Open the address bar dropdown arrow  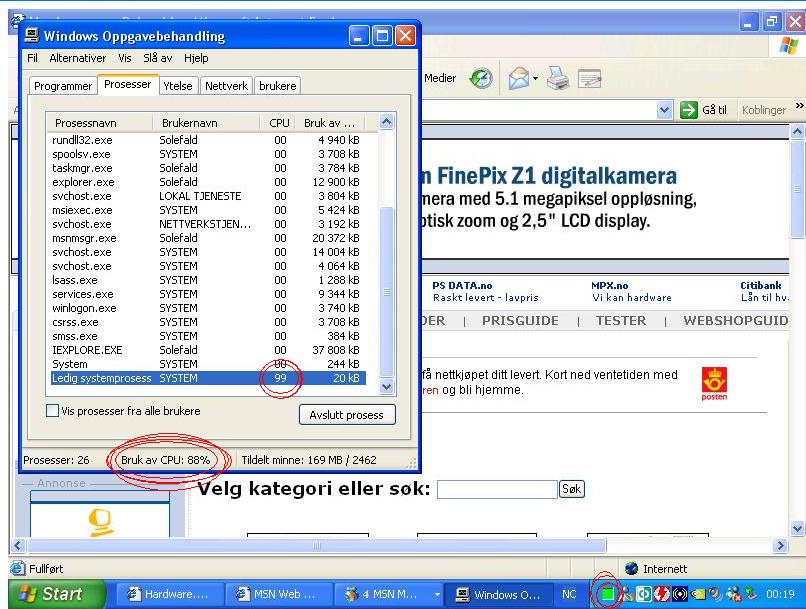tap(664, 109)
